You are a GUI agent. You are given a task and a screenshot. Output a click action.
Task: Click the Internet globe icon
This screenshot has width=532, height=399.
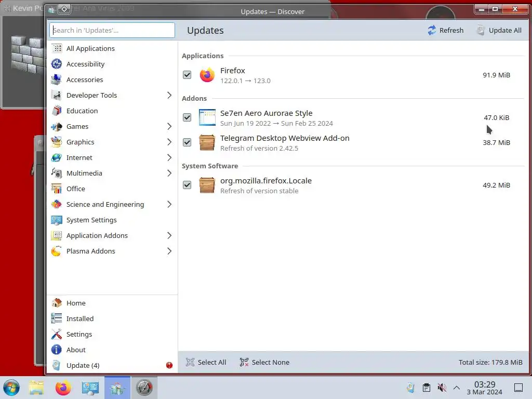tap(57, 158)
